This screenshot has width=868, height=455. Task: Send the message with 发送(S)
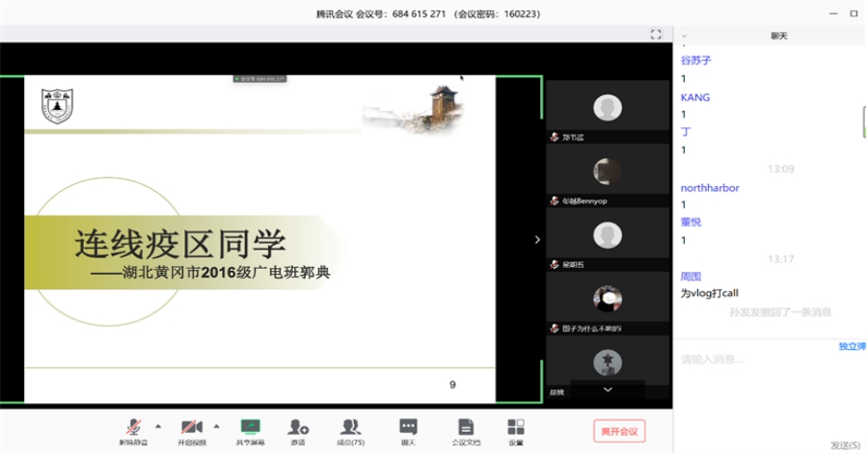pos(844,444)
